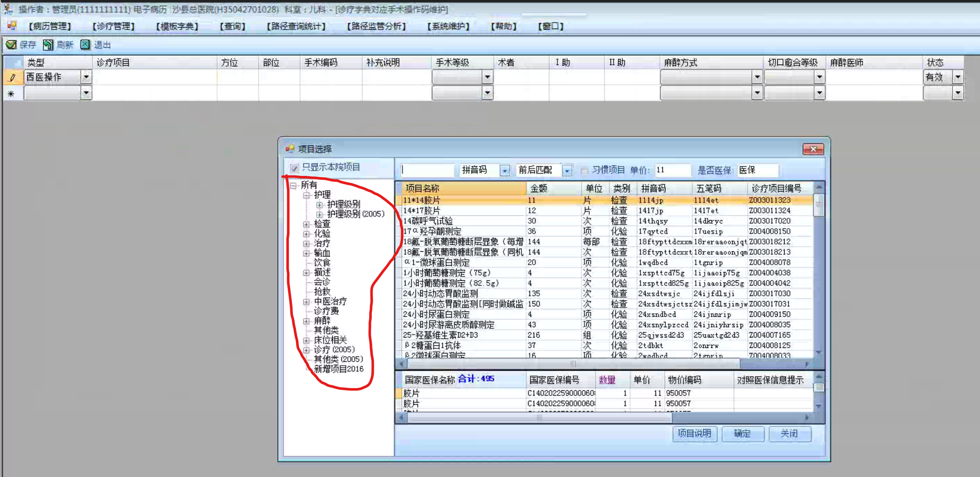Click the application icon beside the 病历管理 menu
The height and width of the screenshot is (477, 980).
12,26
